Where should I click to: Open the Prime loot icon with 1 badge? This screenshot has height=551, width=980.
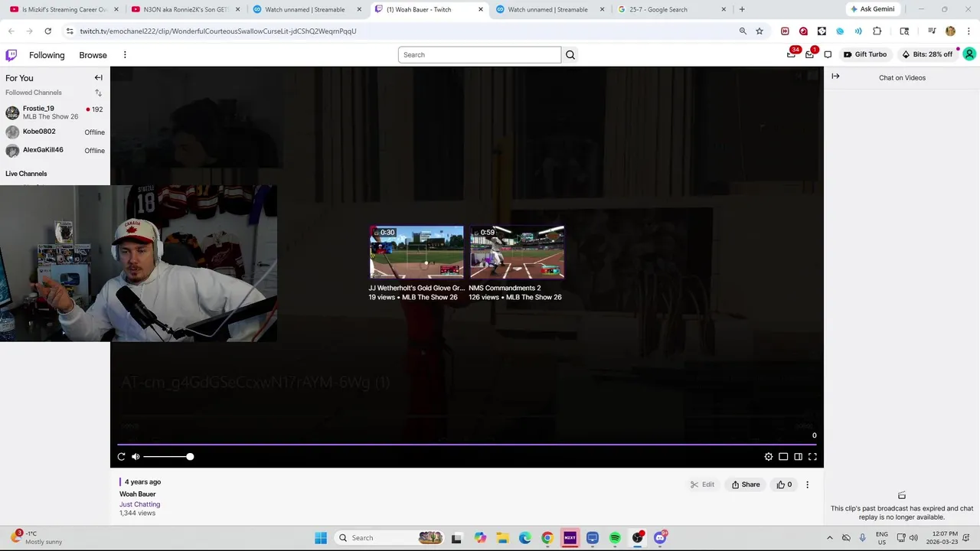[x=810, y=54]
